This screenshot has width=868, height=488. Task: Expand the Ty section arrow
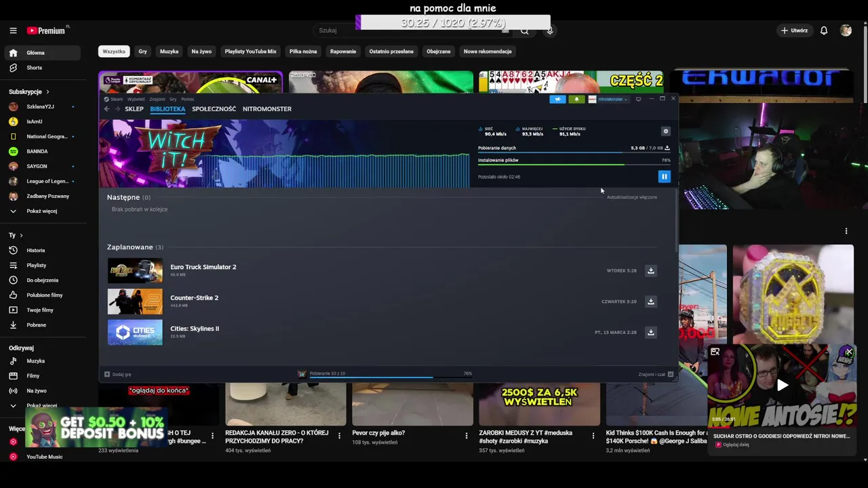(21, 235)
